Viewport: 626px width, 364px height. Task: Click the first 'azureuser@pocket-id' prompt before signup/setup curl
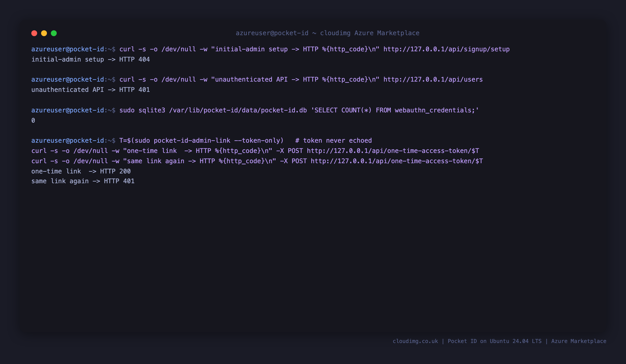(x=67, y=49)
